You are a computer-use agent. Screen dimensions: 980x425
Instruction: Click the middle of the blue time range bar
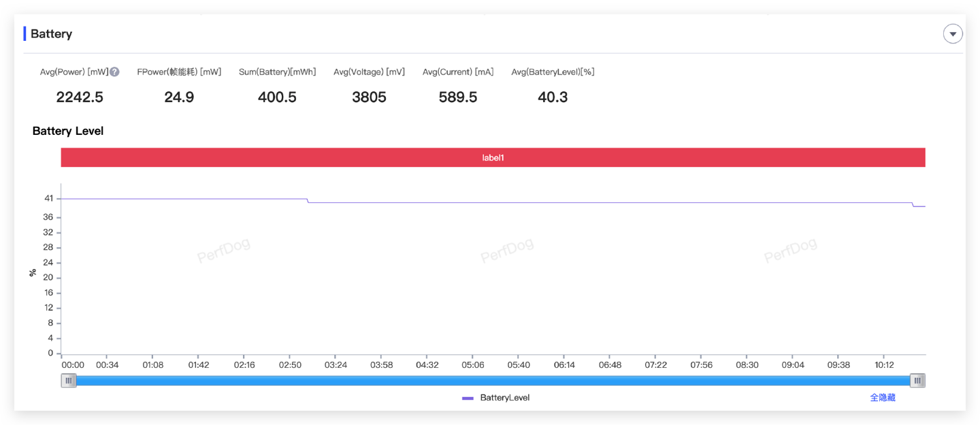pyautogui.click(x=493, y=381)
